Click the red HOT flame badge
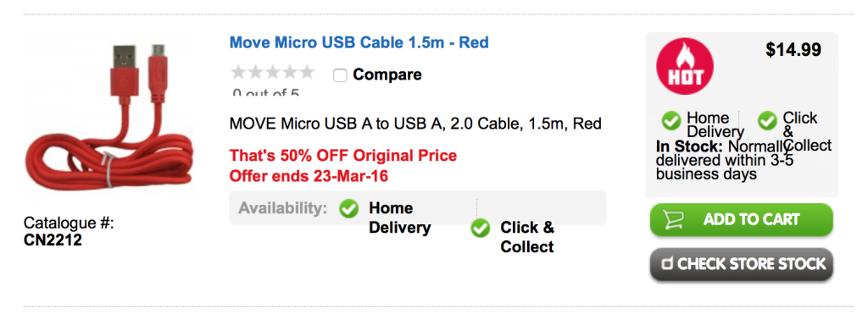The height and width of the screenshot is (314, 868). 685,66
